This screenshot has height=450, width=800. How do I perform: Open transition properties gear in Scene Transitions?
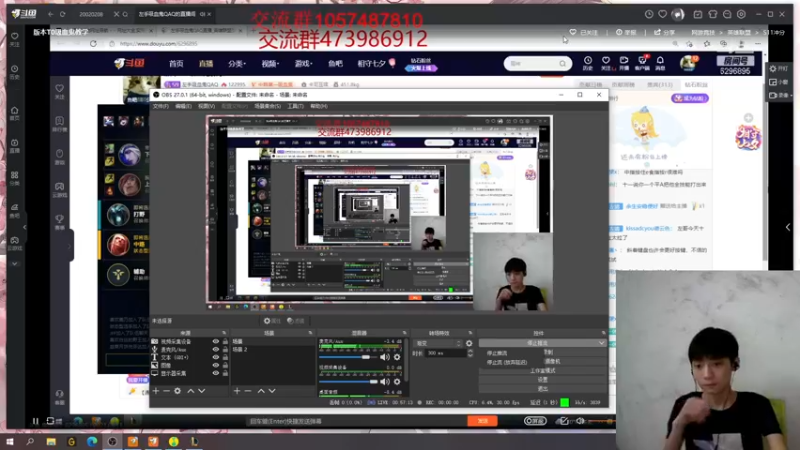[469, 343]
